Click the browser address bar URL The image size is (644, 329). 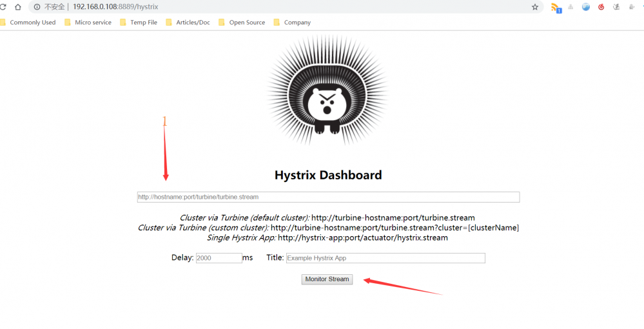point(115,7)
